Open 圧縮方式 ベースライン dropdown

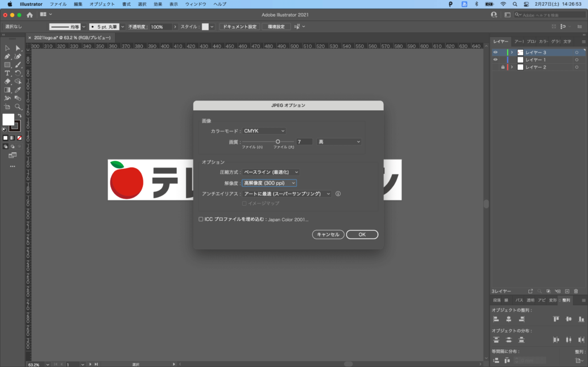[271, 172]
